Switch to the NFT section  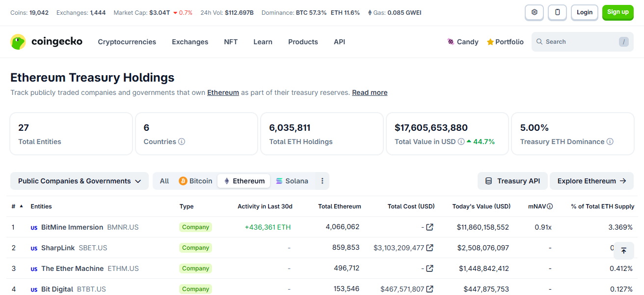[231, 42]
